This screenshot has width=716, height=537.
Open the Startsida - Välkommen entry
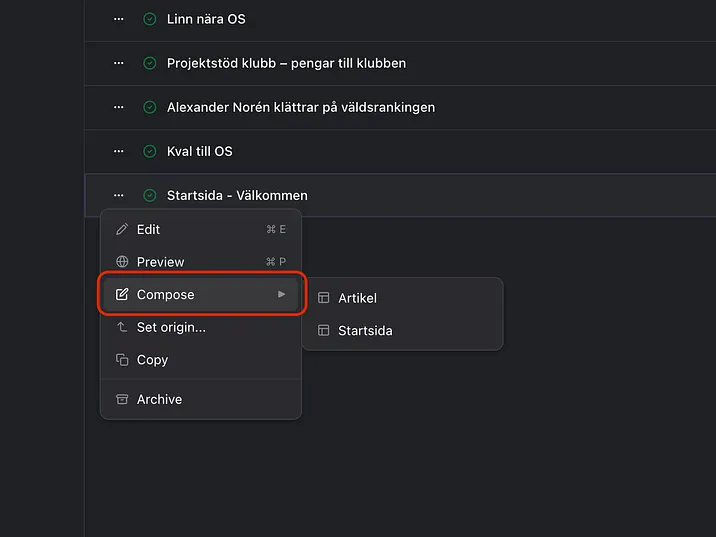click(237, 195)
